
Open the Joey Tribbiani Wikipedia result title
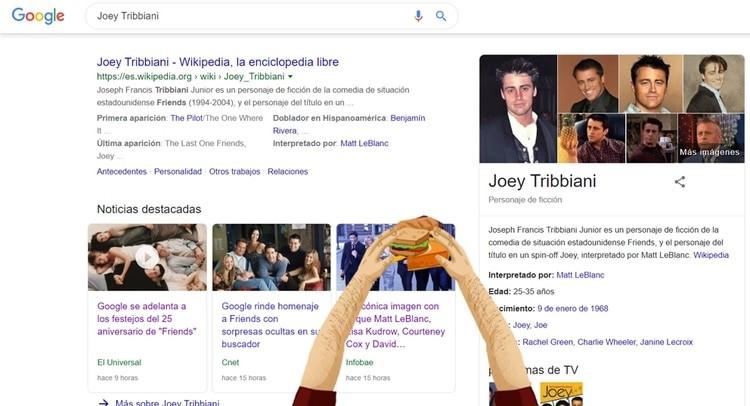click(218, 62)
